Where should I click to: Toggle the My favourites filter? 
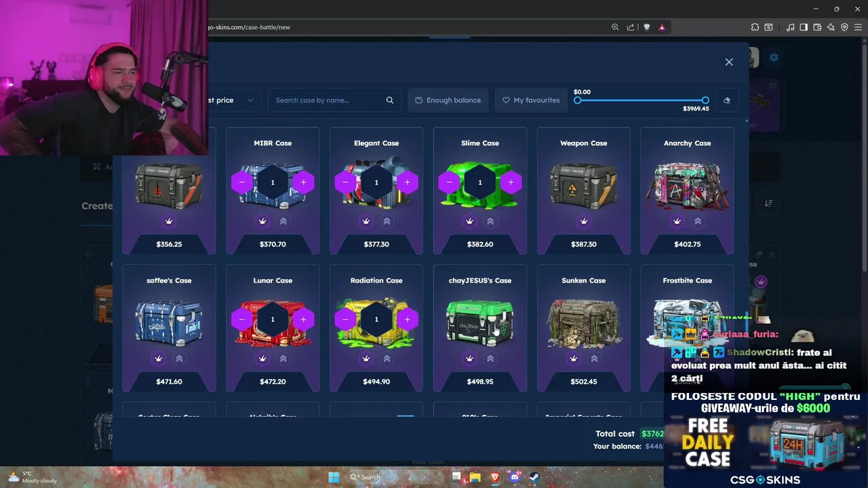pyautogui.click(x=531, y=100)
